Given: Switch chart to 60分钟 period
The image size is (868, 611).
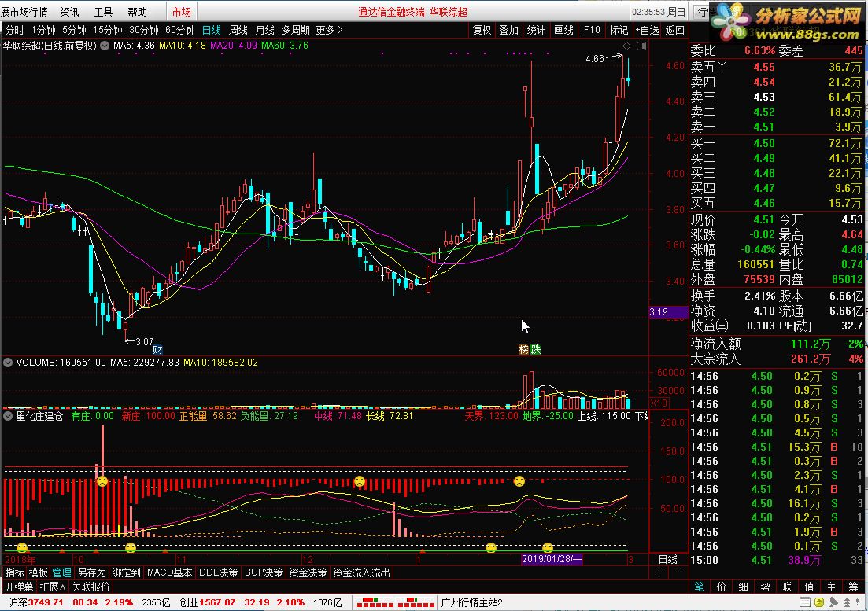Looking at the screenshot, I should coord(180,30).
